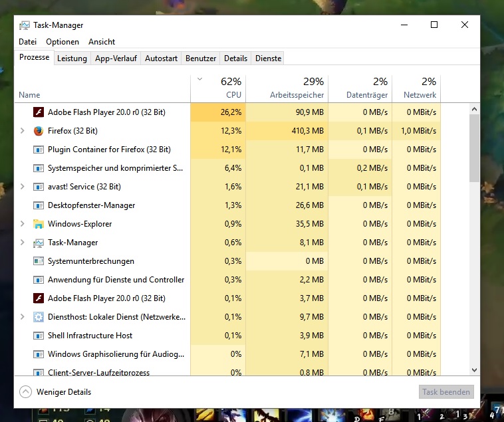The height and width of the screenshot is (422, 504).
Task: Click the avast! Service process icon
Action: pyautogui.click(x=39, y=187)
